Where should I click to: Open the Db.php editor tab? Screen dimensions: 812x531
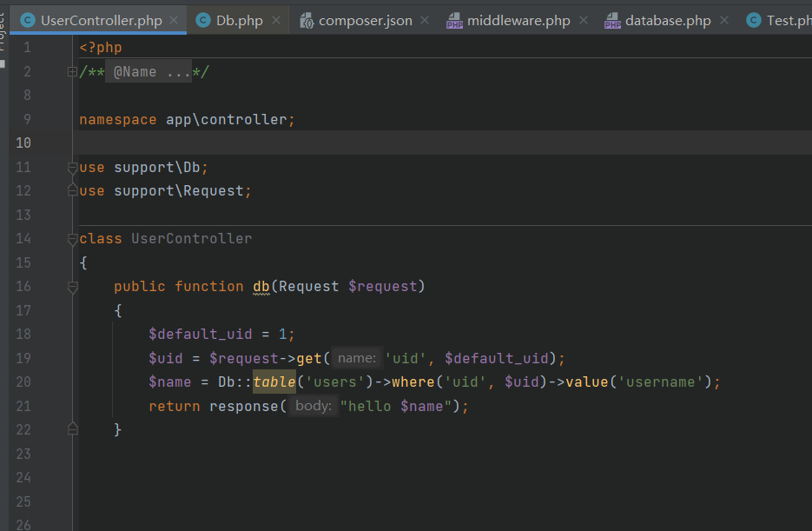coord(239,21)
